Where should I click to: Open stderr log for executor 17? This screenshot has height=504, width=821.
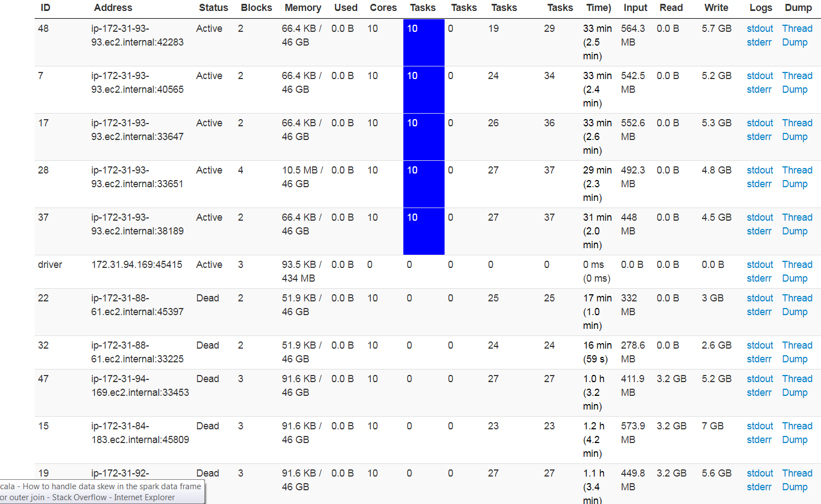pos(759,137)
